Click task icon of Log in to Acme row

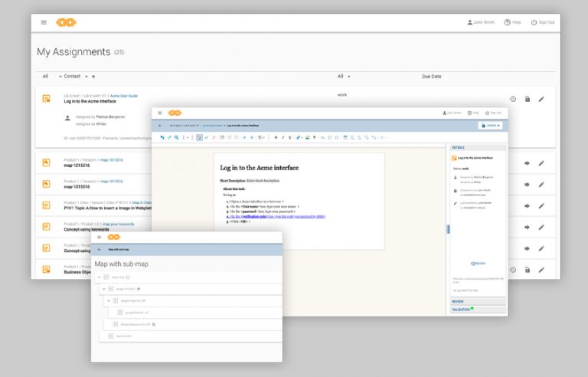pyautogui.click(x=46, y=99)
